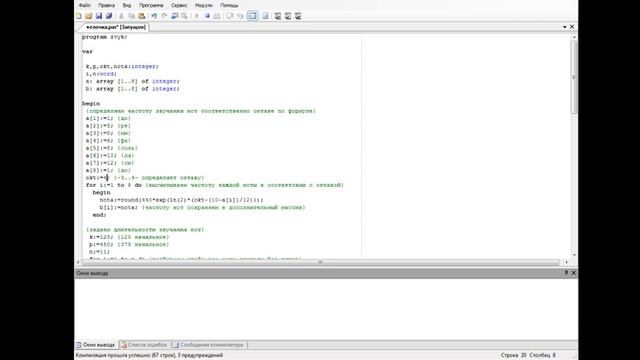Click the Столбец 8 status indicator
Viewport: 640px width, 360px height.
click(542, 356)
